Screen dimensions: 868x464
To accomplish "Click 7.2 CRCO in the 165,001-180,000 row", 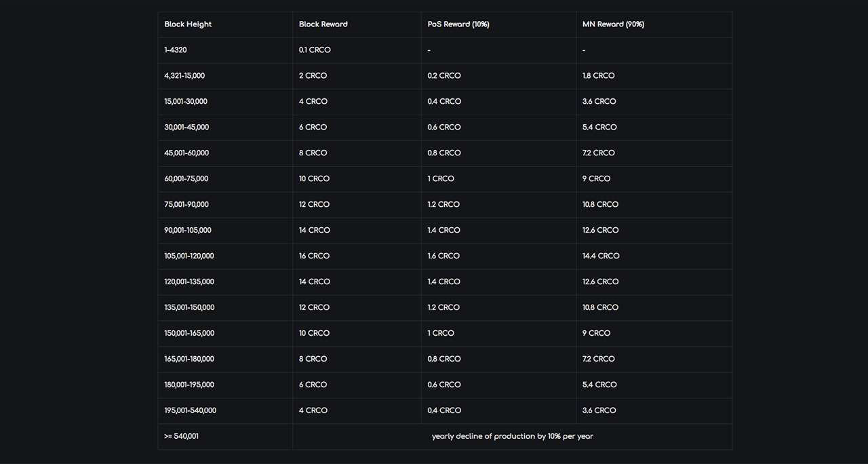I will click(654, 360).
